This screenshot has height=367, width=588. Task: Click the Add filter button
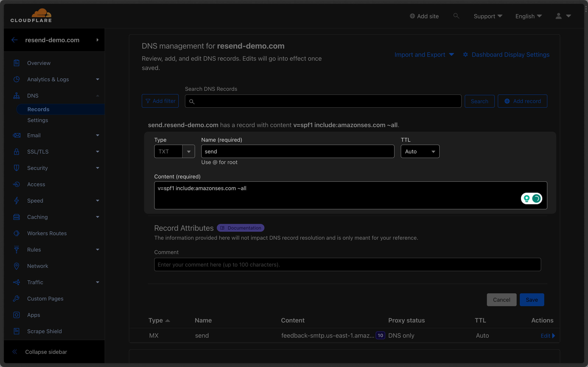(160, 101)
